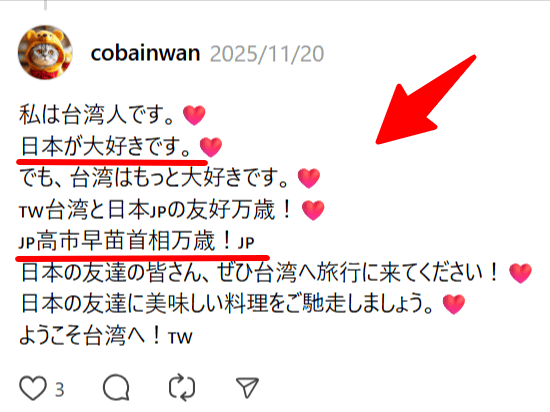Click the heart emoji after ご馳走しましょう
Viewport: 550px width, 412px height.
(x=454, y=304)
